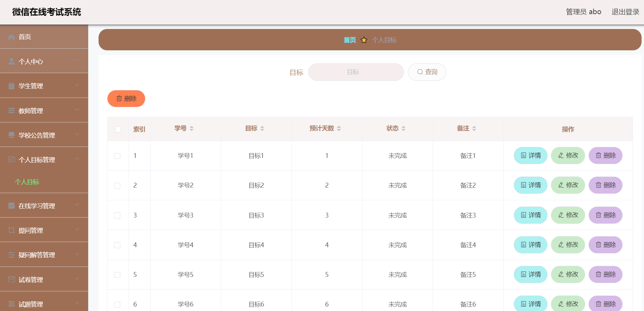
Task: Click 退出登录 to log out
Action: tap(625, 12)
